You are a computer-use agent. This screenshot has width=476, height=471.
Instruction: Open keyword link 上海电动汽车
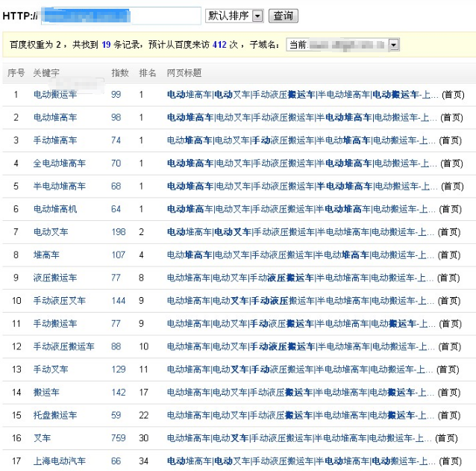pos(59,461)
